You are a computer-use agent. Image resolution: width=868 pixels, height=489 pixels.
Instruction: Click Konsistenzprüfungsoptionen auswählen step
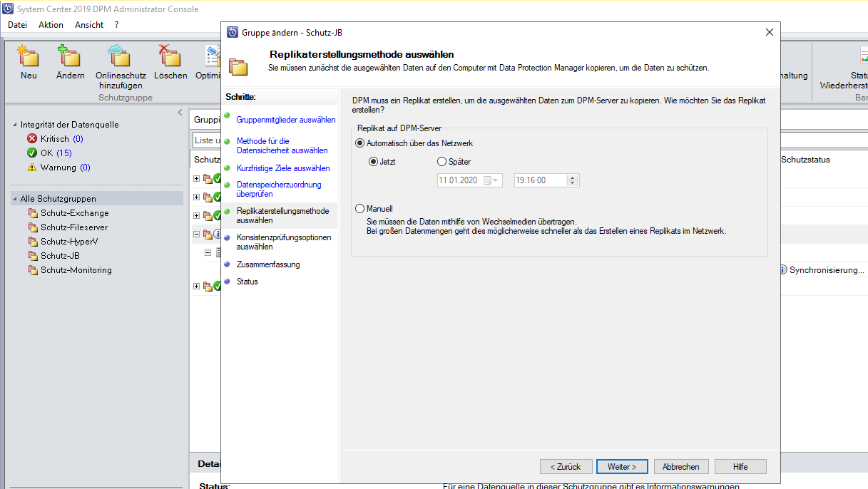[284, 242]
